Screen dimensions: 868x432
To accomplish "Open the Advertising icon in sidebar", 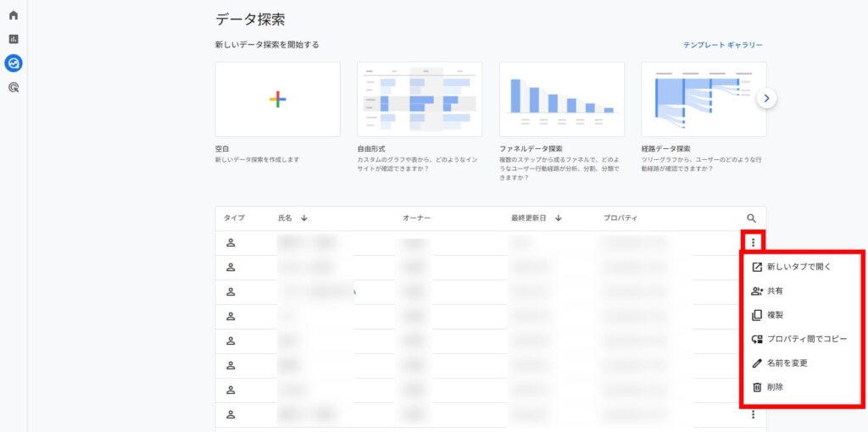I will click(x=14, y=86).
